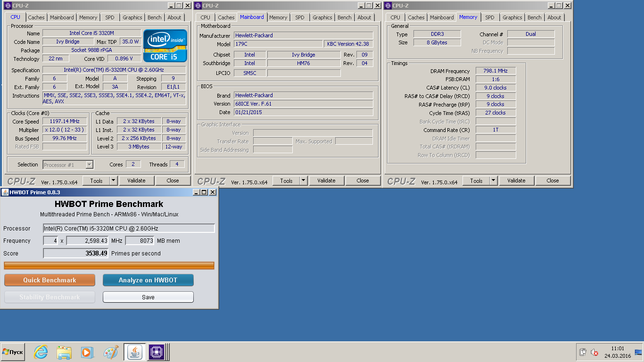Click CPU-Z icon in Mainboard window title bar

tap(198, 6)
